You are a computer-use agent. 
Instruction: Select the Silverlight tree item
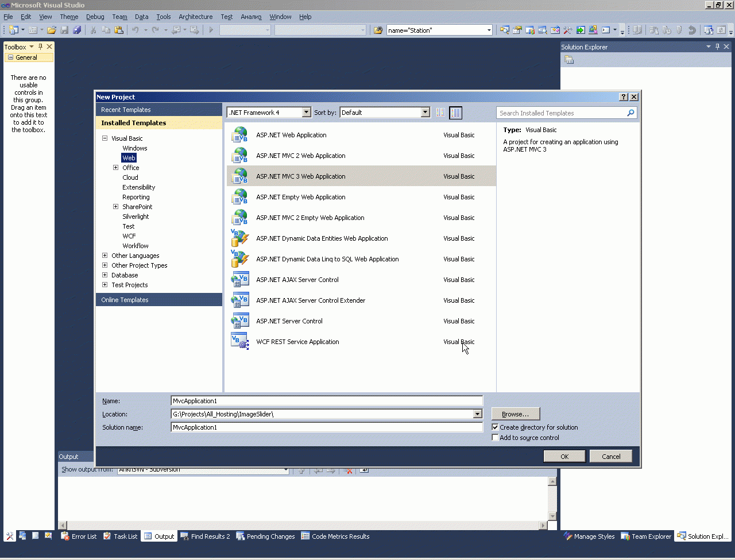tap(136, 217)
